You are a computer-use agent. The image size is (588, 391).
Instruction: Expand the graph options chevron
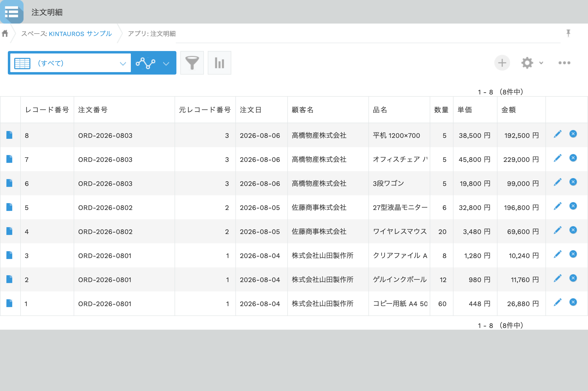pyautogui.click(x=166, y=64)
